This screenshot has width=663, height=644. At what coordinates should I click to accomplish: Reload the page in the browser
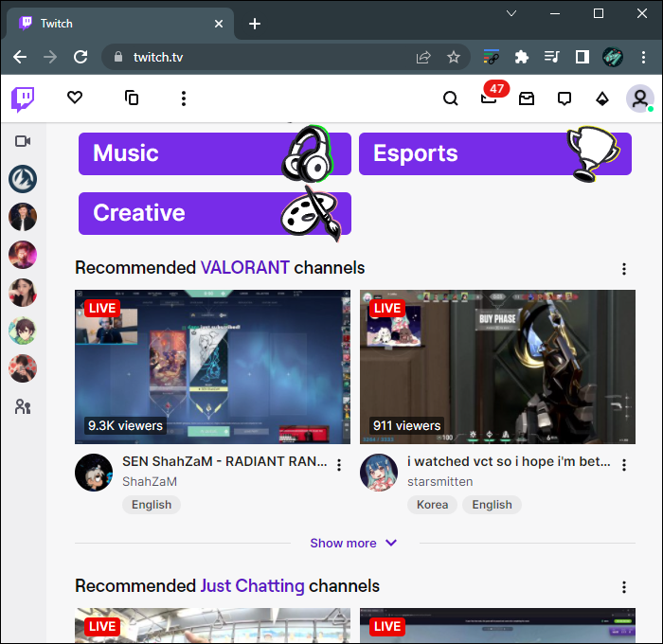[81, 57]
